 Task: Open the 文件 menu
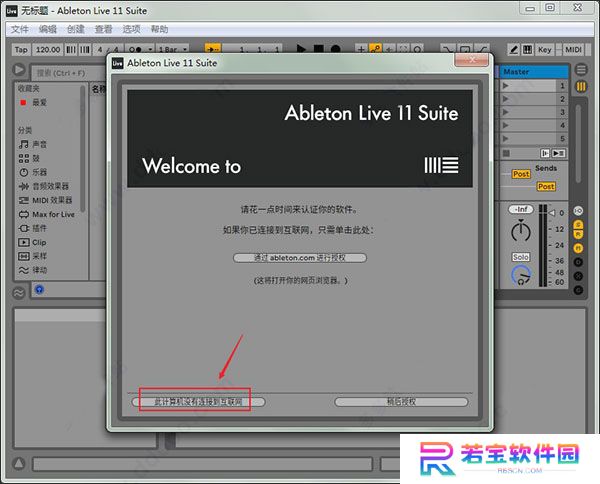click(20, 29)
